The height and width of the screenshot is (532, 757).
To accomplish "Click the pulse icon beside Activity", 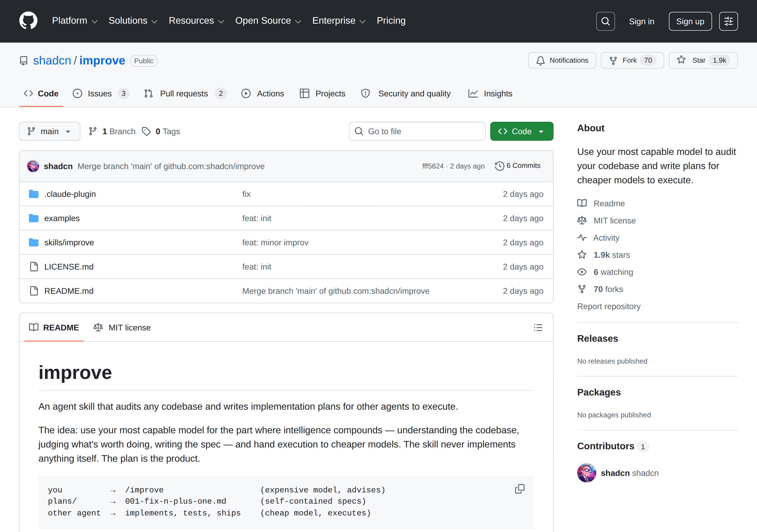I will pyautogui.click(x=582, y=238).
